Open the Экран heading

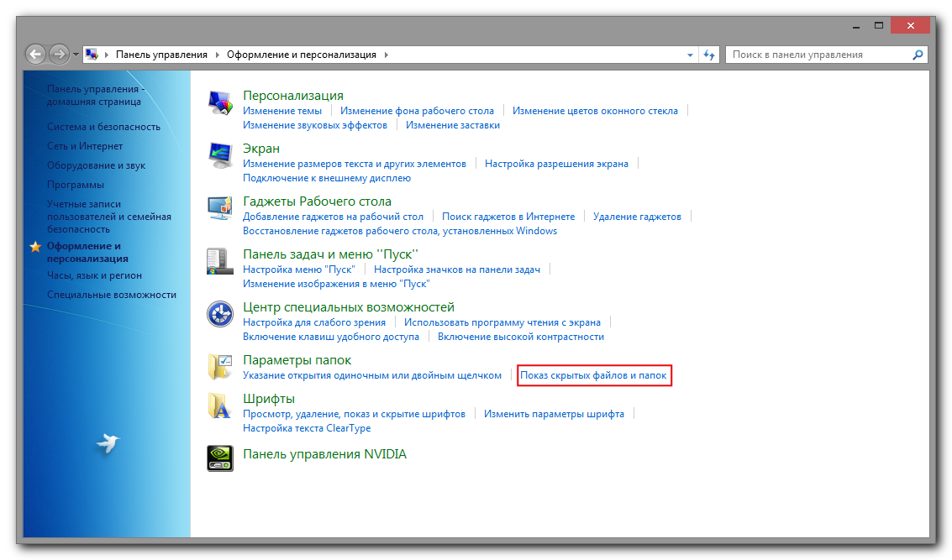pyautogui.click(x=261, y=149)
